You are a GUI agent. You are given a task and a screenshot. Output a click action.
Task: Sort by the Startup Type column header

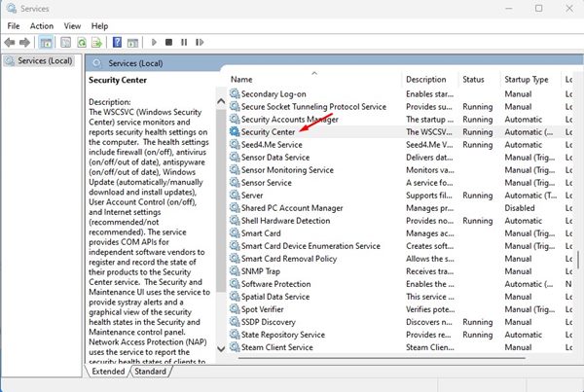coord(526,80)
